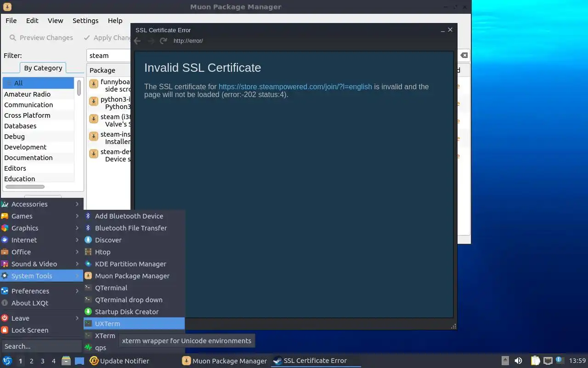
Task: Open the store.steampowered.com link
Action: tap(295, 86)
